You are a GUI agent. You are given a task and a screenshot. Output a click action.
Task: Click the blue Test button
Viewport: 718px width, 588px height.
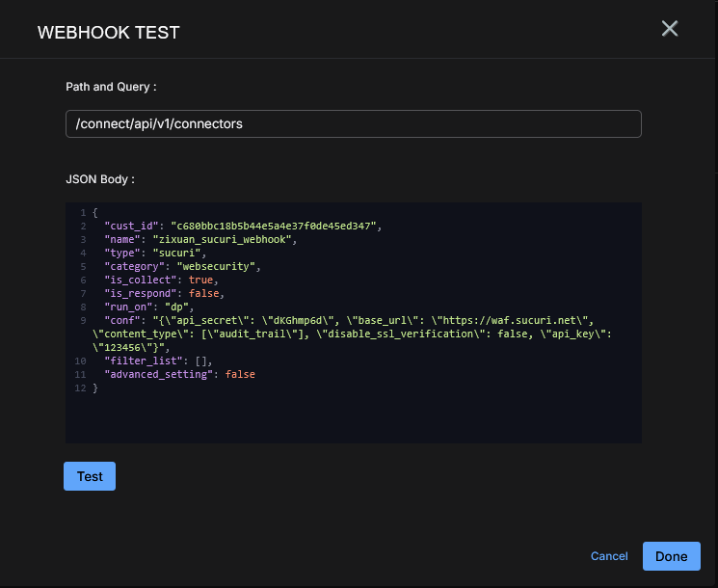click(90, 476)
